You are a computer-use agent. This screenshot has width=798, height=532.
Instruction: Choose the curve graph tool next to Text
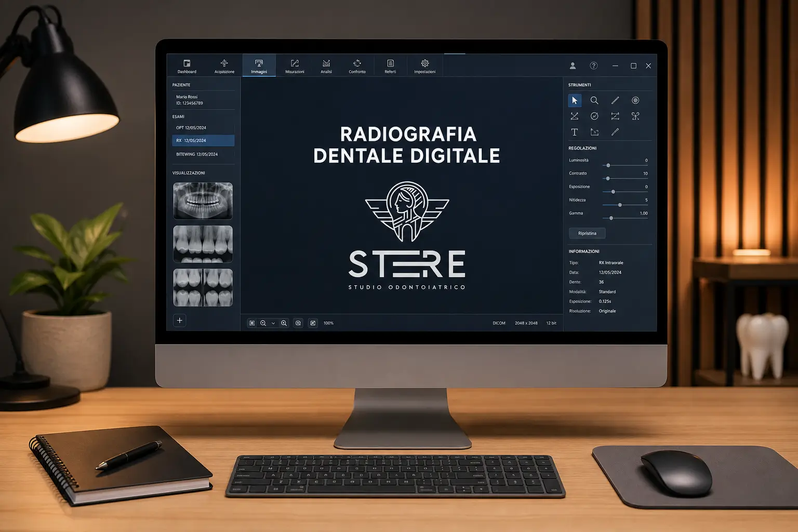click(594, 132)
